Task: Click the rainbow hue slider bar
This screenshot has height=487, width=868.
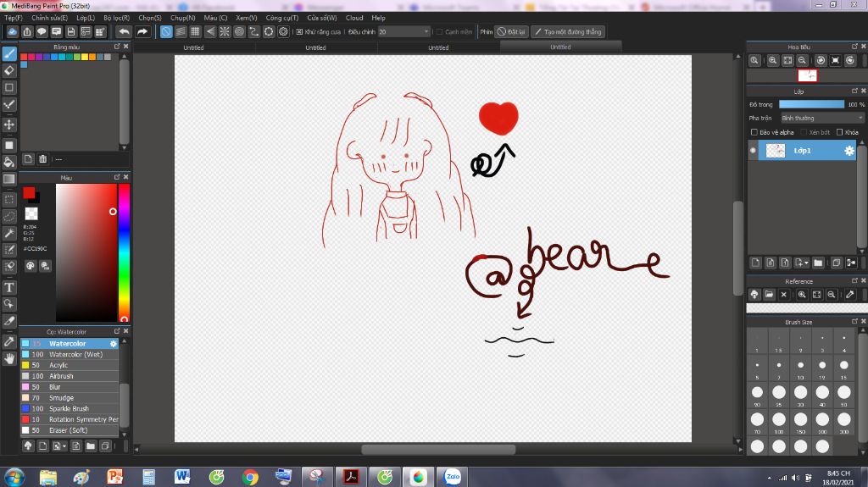Action: click(124, 252)
